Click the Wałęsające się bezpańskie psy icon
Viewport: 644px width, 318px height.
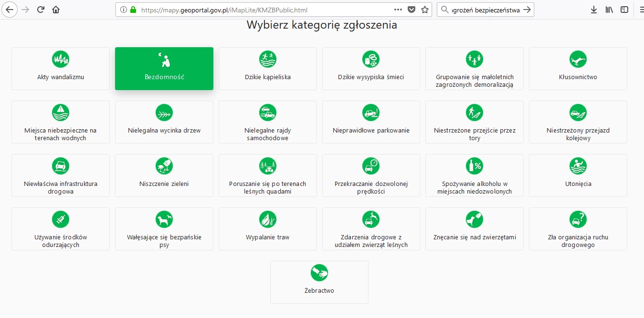(x=164, y=219)
